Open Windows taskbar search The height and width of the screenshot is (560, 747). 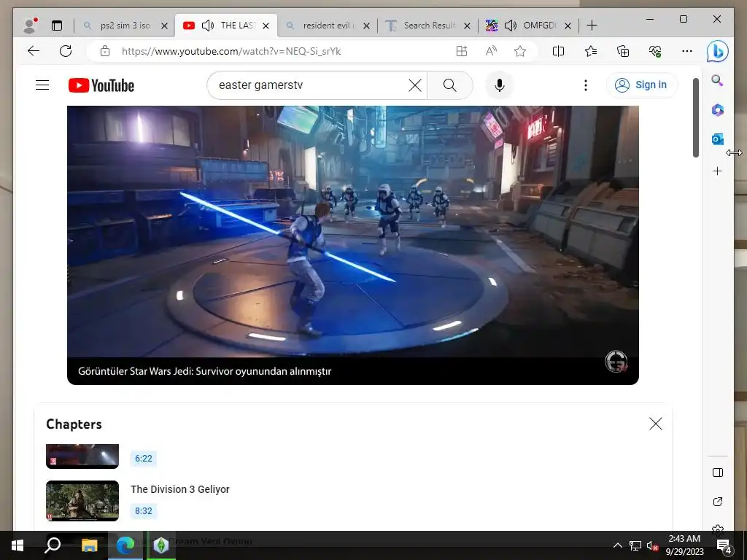point(53,545)
